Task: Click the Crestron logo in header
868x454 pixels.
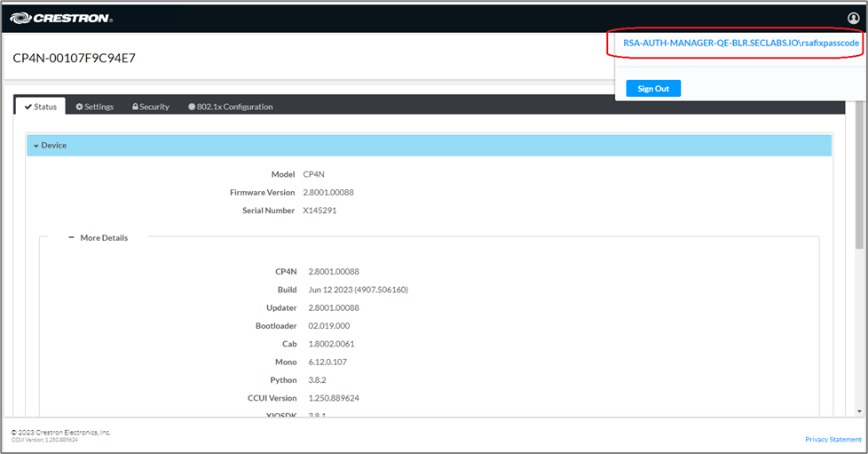Action: click(60, 18)
